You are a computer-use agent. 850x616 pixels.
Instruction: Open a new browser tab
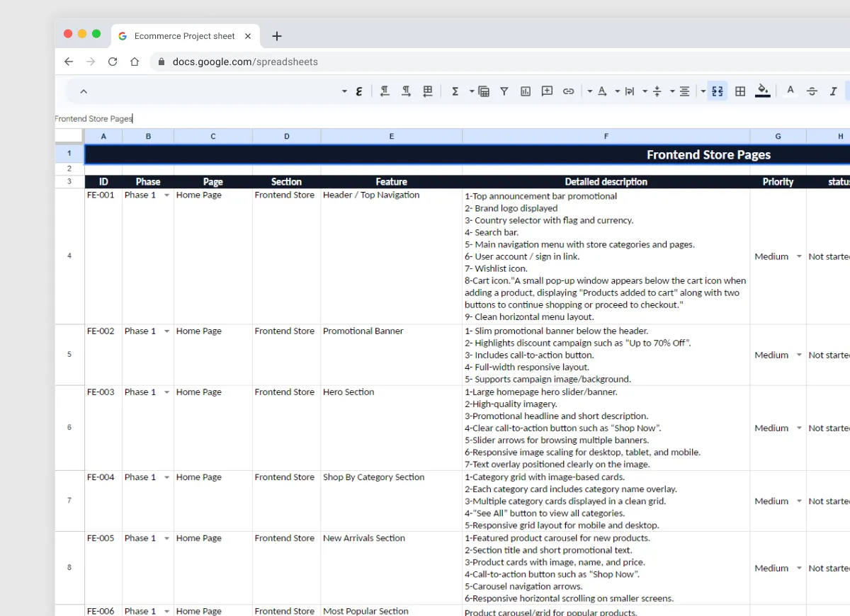tap(277, 36)
